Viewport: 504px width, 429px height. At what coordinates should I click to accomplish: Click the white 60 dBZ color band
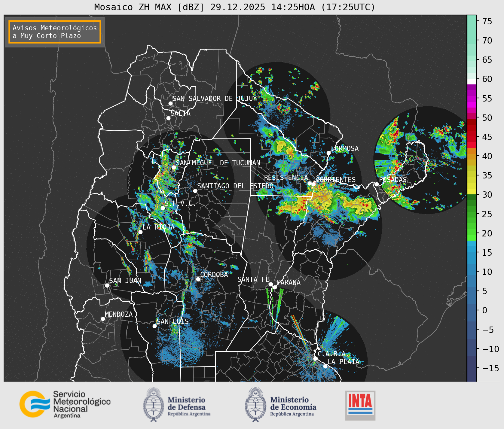click(x=472, y=81)
